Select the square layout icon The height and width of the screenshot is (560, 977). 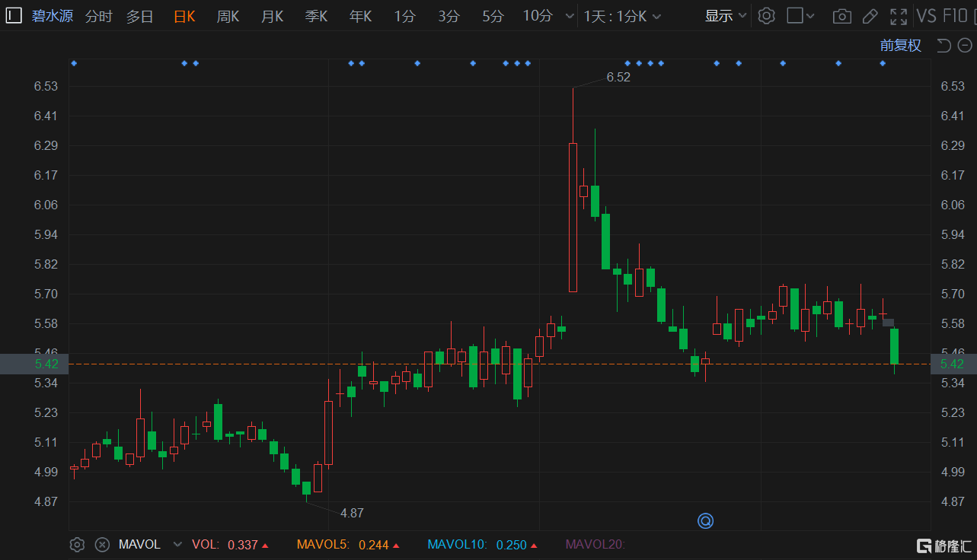click(x=794, y=16)
